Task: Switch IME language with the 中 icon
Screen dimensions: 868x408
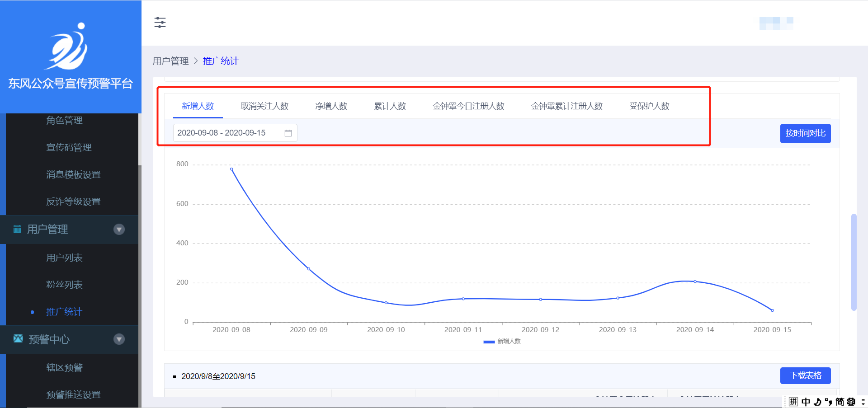Action: click(x=806, y=402)
